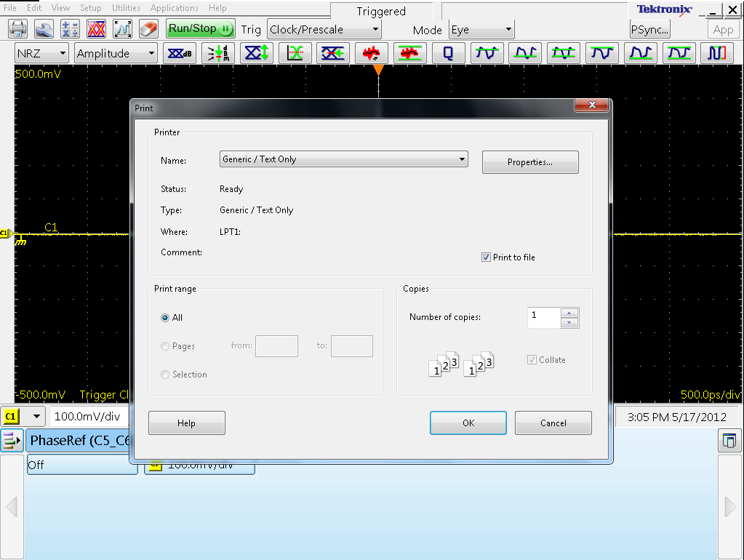The image size is (744, 560).
Task: Click the OK button in Print dialog
Action: (468, 423)
